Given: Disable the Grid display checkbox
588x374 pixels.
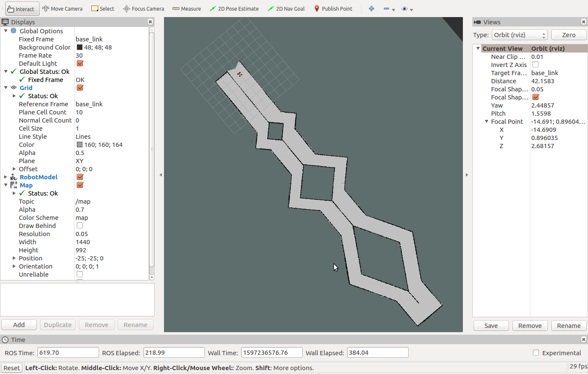Looking at the screenshot, I should tap(80, 88).
